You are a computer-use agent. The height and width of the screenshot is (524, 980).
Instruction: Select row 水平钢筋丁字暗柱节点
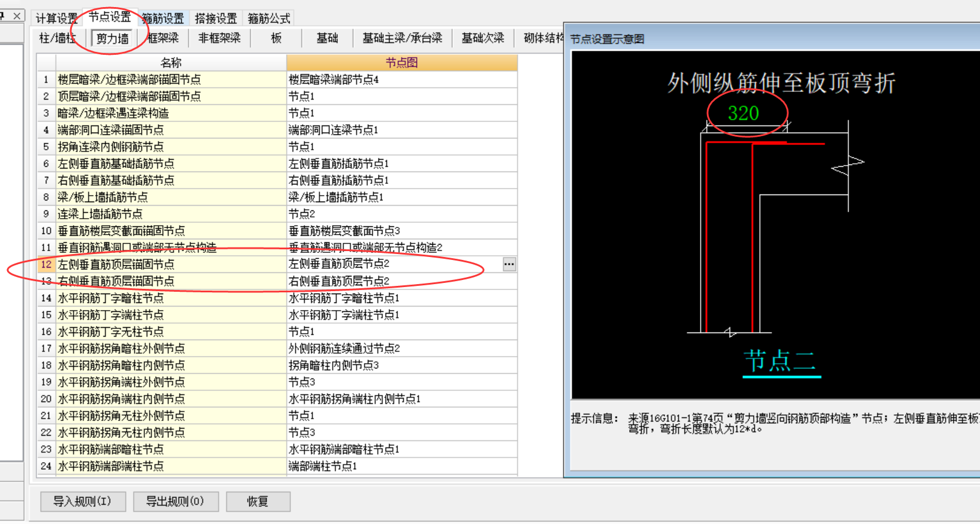coord(171,298)
